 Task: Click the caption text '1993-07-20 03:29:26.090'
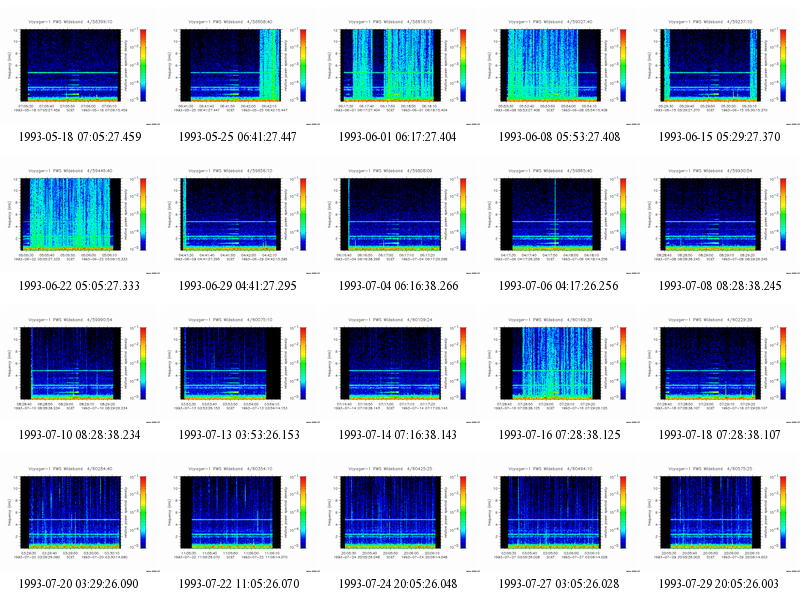pos(79,584)
